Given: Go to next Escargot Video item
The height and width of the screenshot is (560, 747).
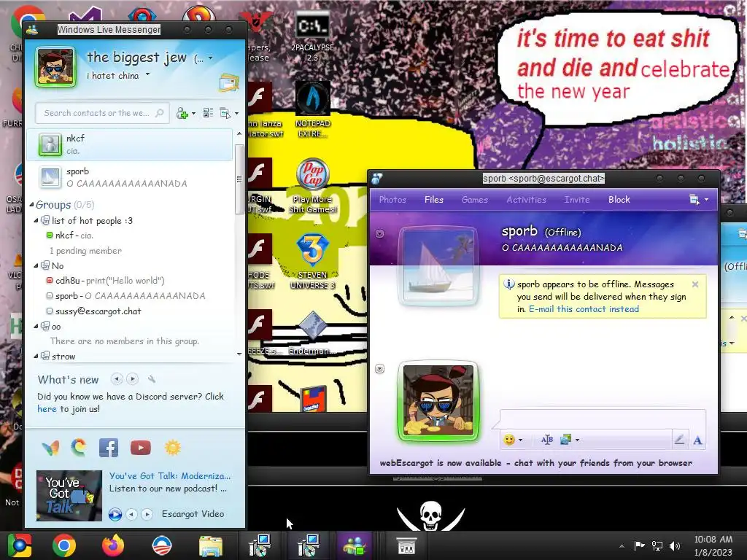Looking at the screenshot, I should coord(147,514).
